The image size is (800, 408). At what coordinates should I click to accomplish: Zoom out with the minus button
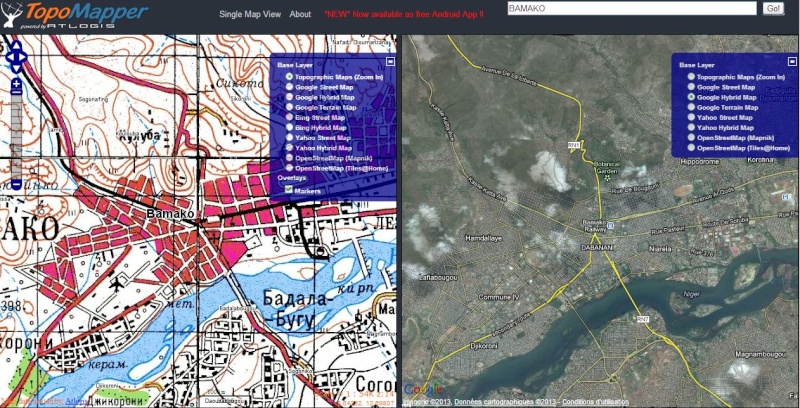pos(16,185)
